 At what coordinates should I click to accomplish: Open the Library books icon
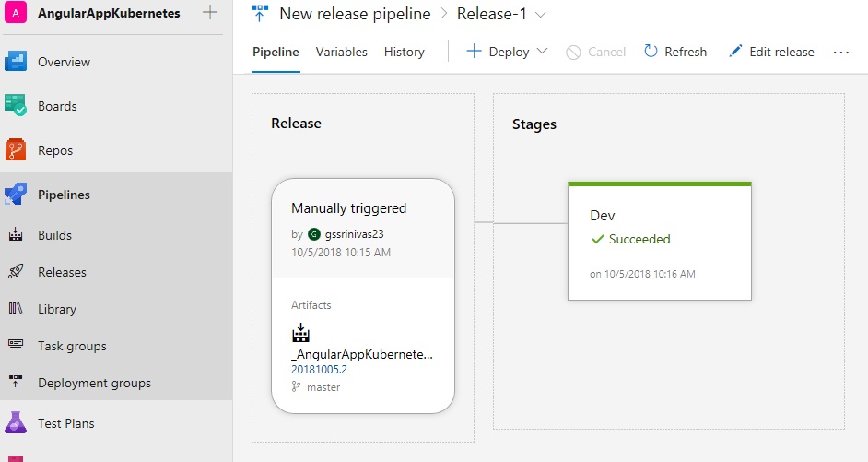(x=16, y=309)
